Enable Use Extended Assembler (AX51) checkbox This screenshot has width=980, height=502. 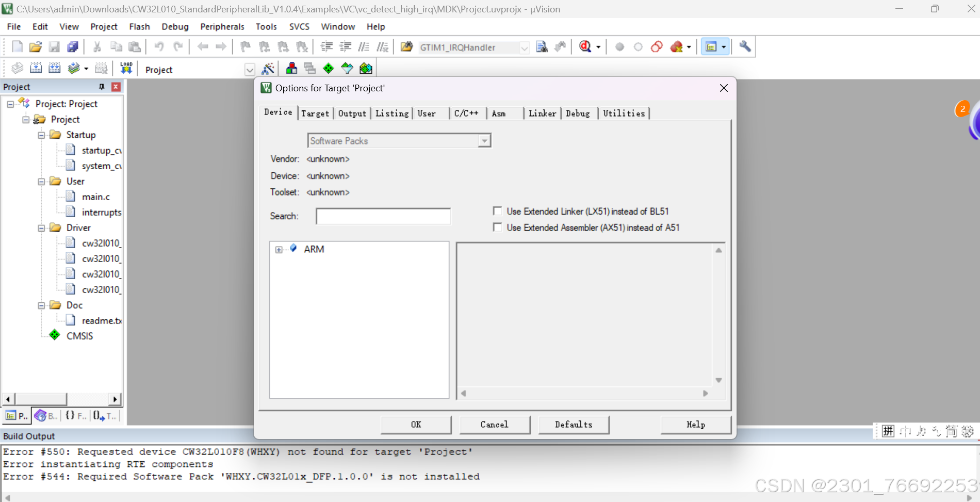tap(498, 228)
